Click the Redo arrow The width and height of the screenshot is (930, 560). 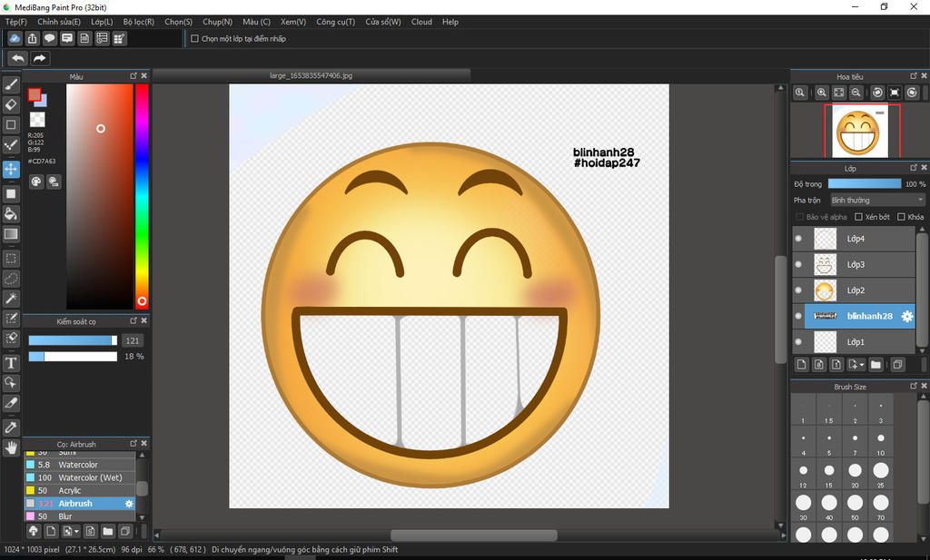(40, 58)
